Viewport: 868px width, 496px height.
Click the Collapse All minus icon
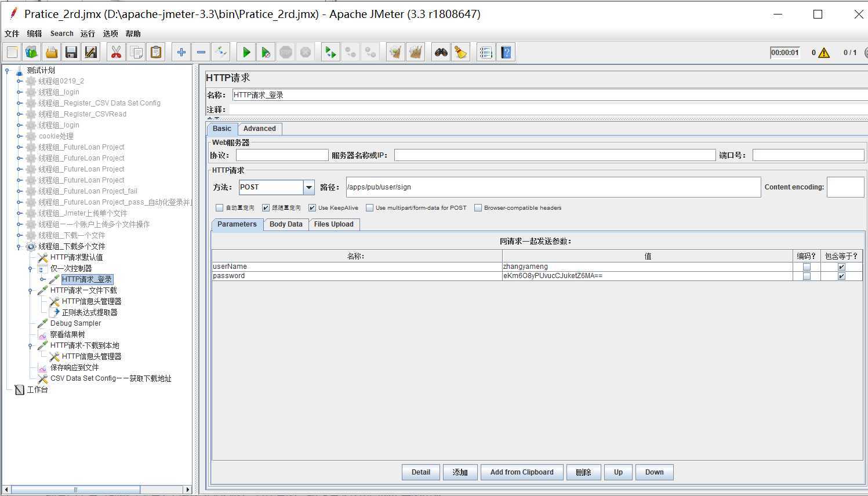[201, 52]
